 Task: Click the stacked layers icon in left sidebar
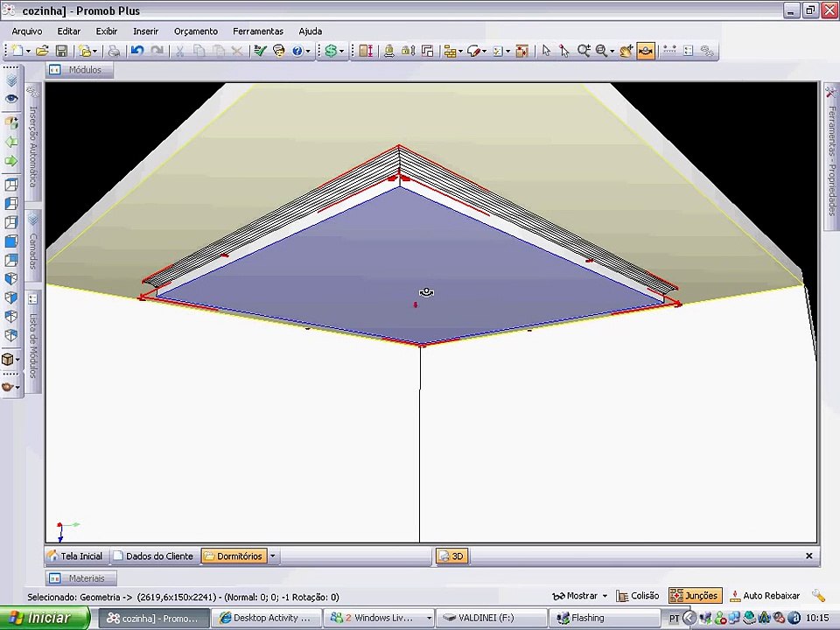click(11, 80)
